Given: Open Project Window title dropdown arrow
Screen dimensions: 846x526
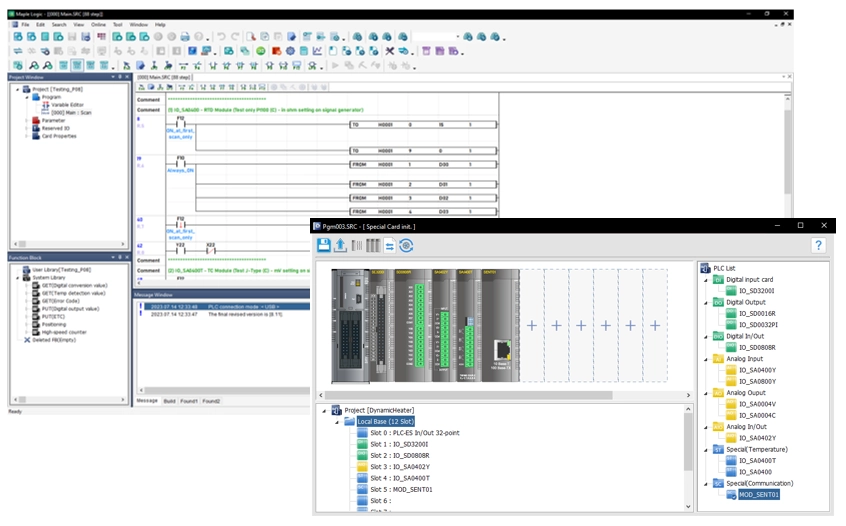Looking at the screenshot, I should 113,77.
